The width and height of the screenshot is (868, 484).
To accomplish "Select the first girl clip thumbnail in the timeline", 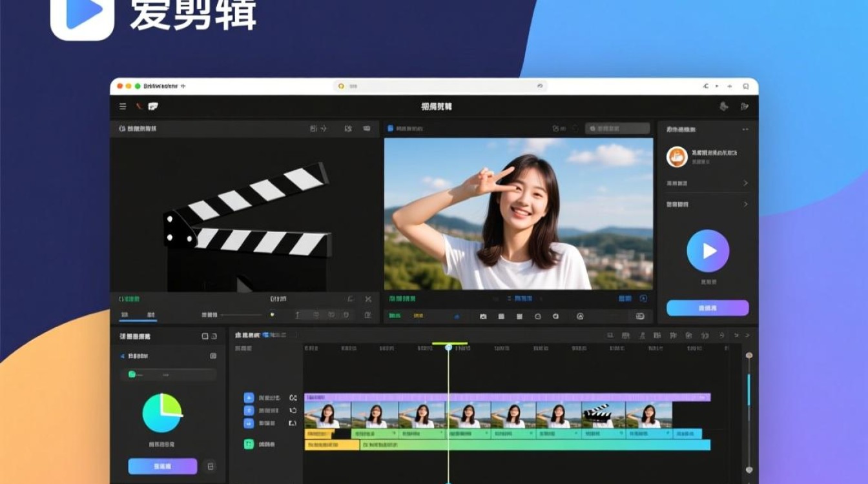I will (327, 415).
